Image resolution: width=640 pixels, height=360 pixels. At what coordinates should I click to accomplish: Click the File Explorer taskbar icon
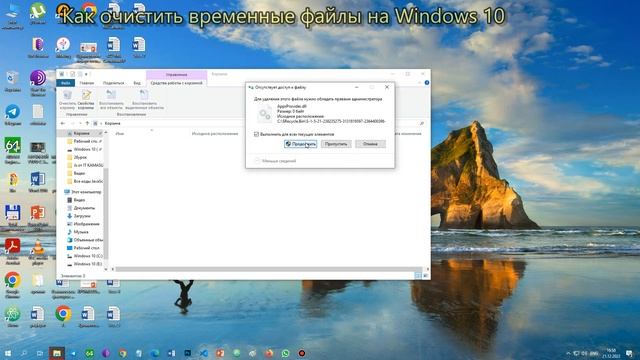point(57,353)
